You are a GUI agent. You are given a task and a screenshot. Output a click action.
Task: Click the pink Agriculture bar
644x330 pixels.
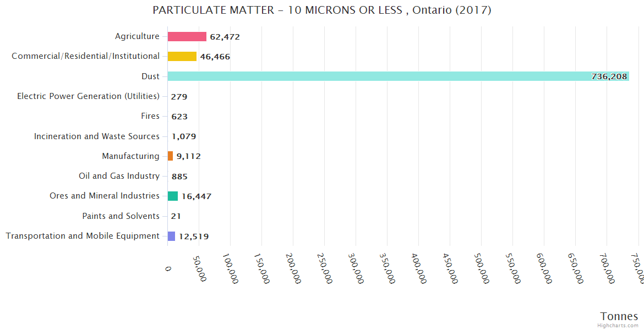click(x=187, y=36)
